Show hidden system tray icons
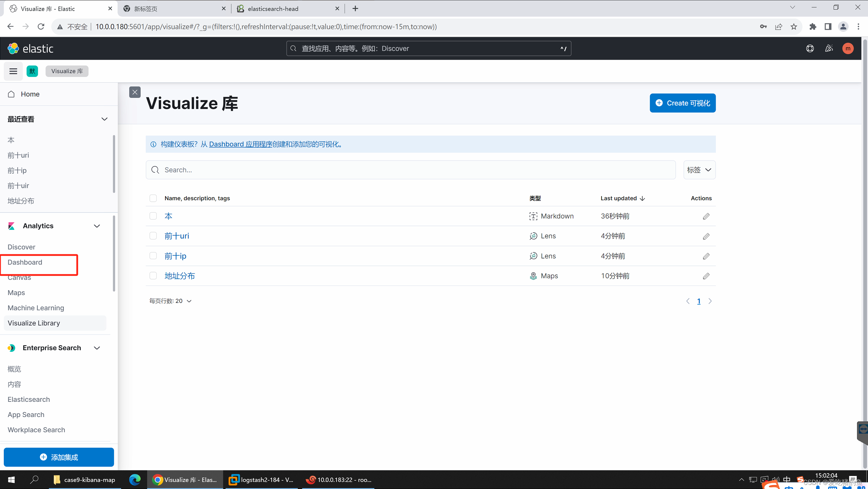Image resolution: width=868 pixels, height=489 pixels. pos(741,480)
